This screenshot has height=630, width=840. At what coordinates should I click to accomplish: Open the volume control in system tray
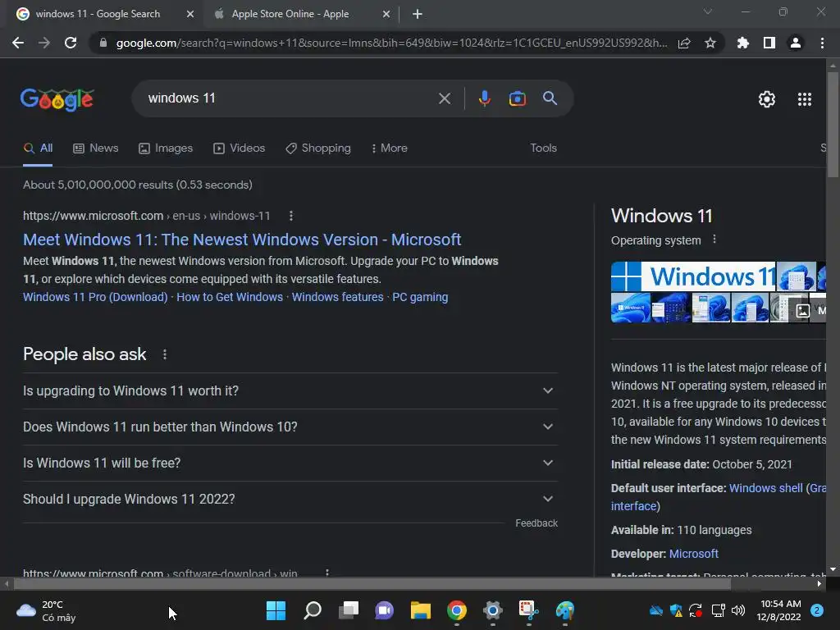click(x=738, y=610)
